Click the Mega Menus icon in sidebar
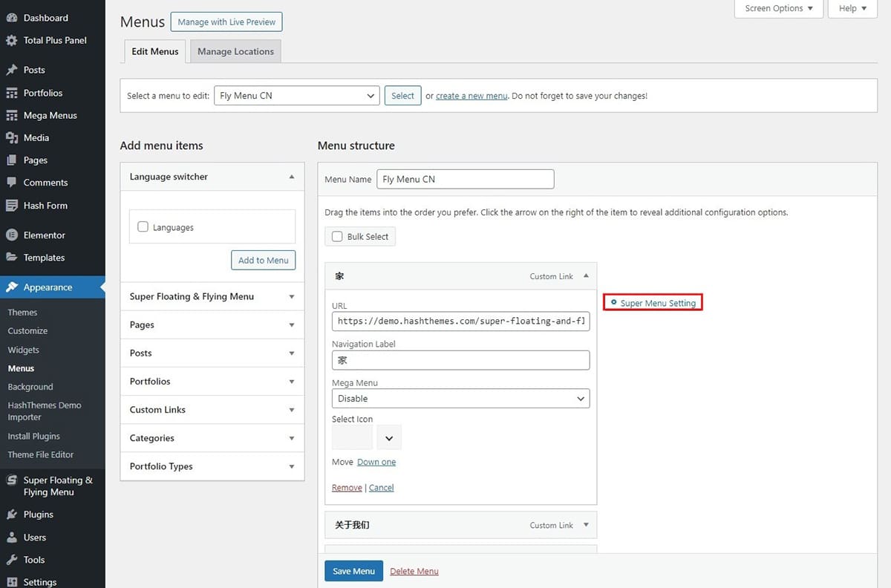Viewport: 891px width, 588px height. [x=12, y=115]
